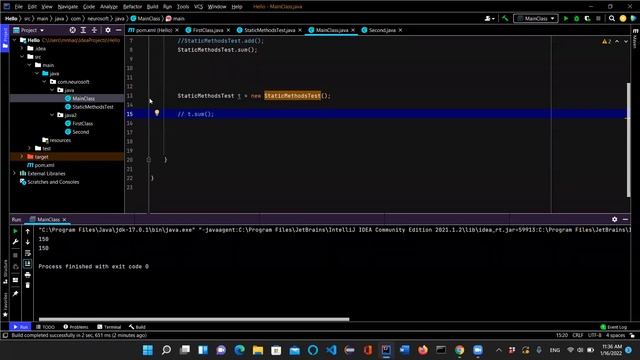Open Project panel gear options
Viewport: 640px width, 360px height.
coord(108,30)
